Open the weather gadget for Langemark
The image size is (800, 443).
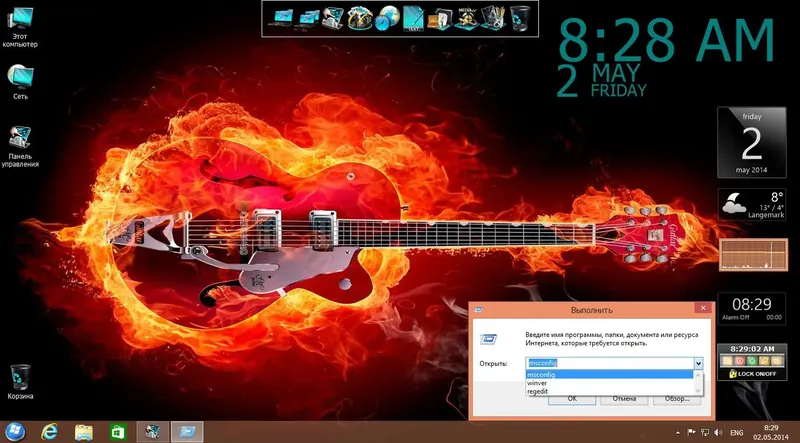coord(752,205)
